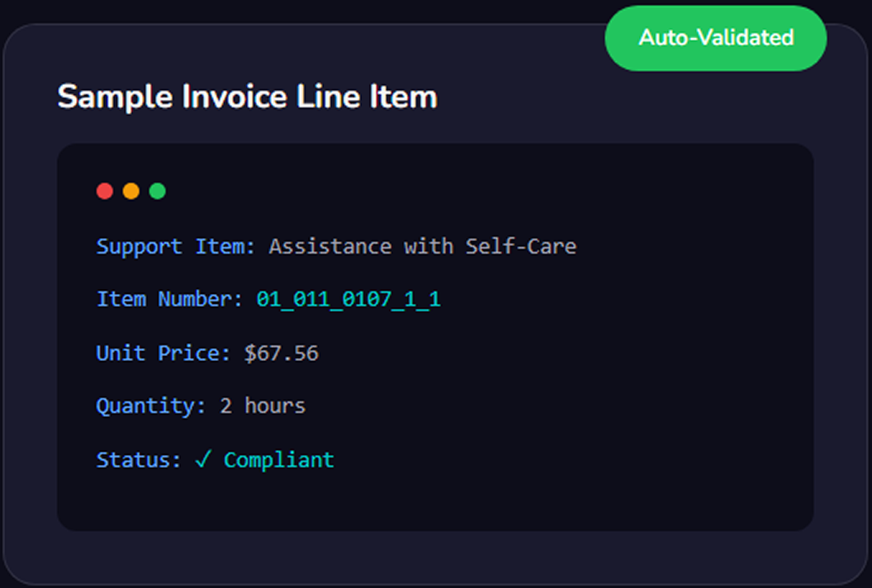Click the Support Item label
872x588 pixels.
(x=176, y=246)
